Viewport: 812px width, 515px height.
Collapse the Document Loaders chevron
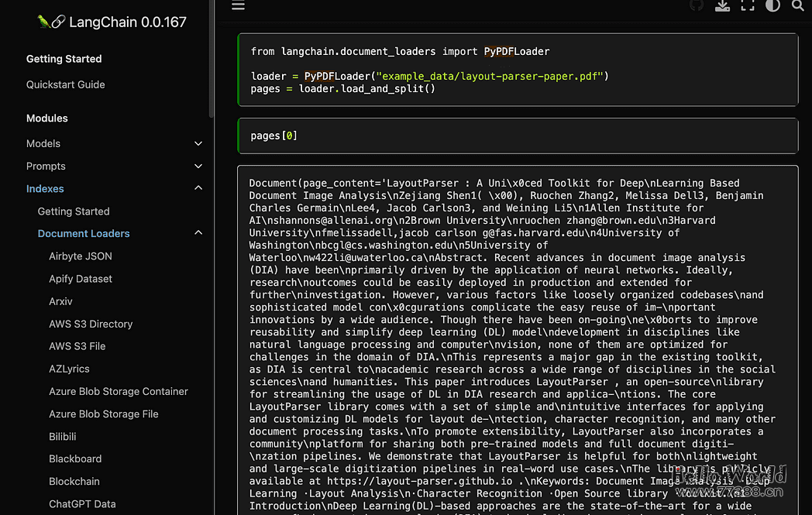tap(198, 233)
